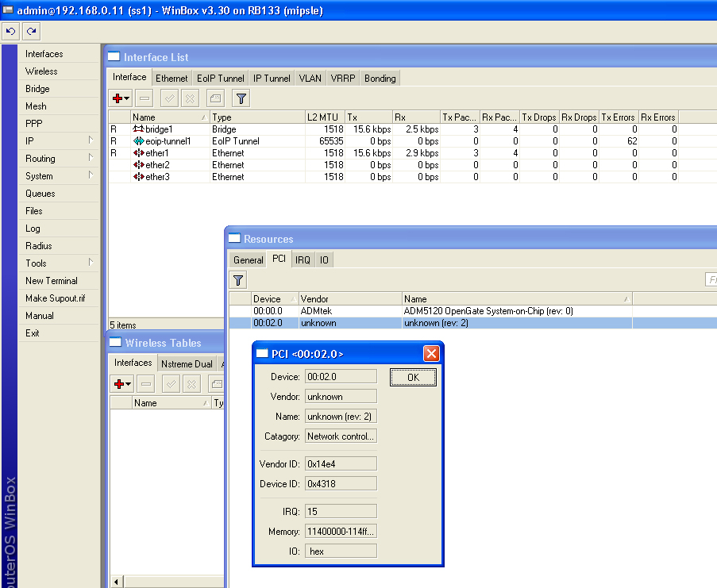Screen dimensions: 717x588
Task: Switch to the EoIP Tunnel tab
Action: click(221, 79)
